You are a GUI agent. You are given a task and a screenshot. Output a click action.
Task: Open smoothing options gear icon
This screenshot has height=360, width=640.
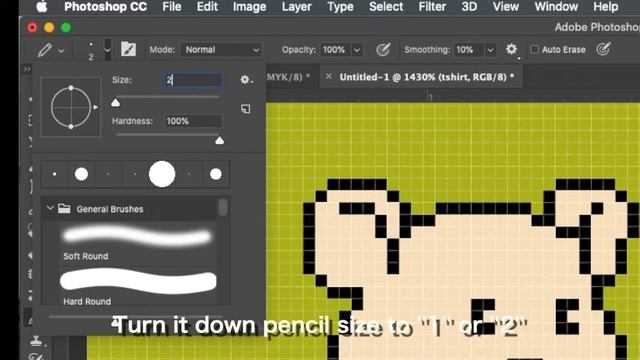pyautogui.click(x=511, y=49)
